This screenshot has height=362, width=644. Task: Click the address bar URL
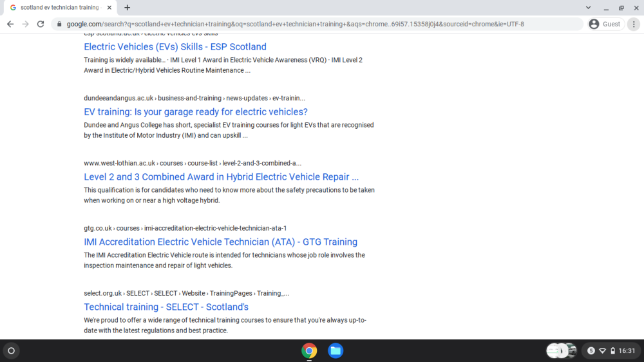tap(296, 24)
